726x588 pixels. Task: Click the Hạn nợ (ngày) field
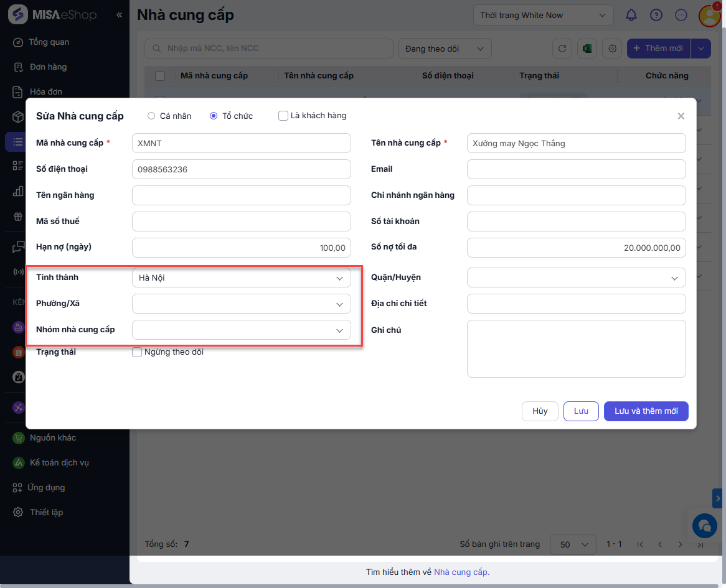[241, 248]
